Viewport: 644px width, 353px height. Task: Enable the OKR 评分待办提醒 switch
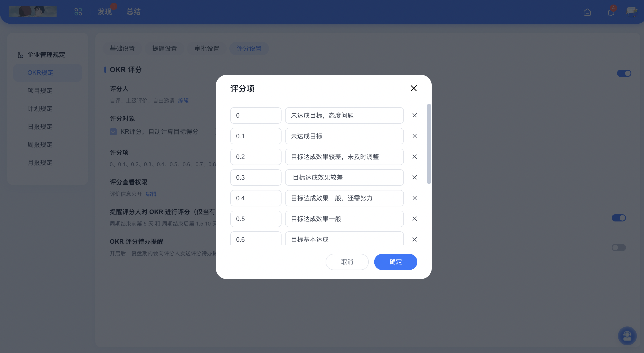click(619, 248)
